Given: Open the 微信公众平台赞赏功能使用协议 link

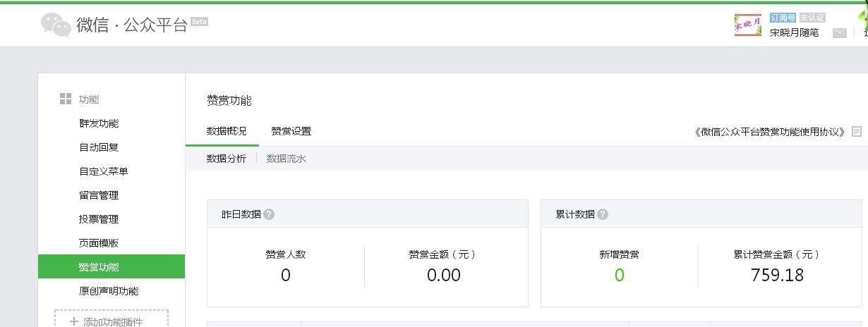Looking at the screenshot, I should coord(770,132).
